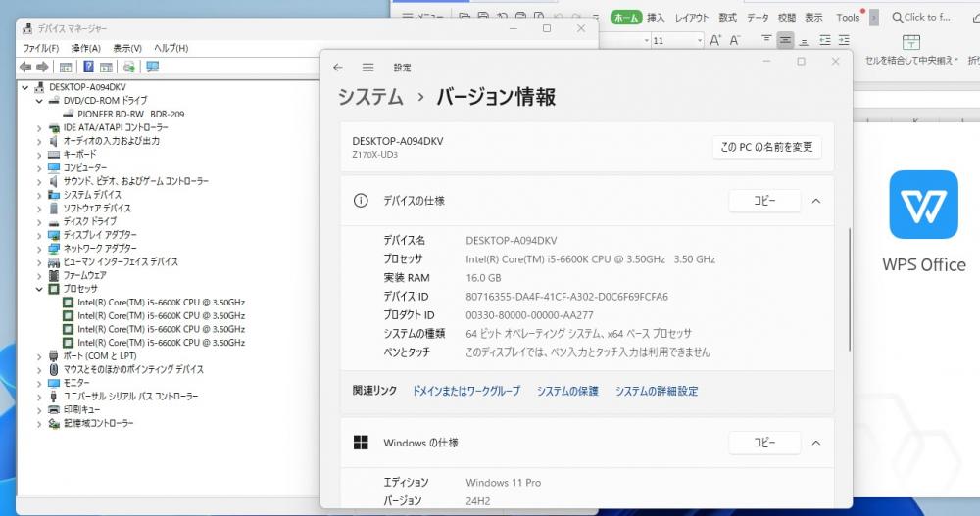This screenshot has height=516, width=980.
Task: Click the Settings back arrow icon
Action: pyautogui.click(x=338, y=68)
